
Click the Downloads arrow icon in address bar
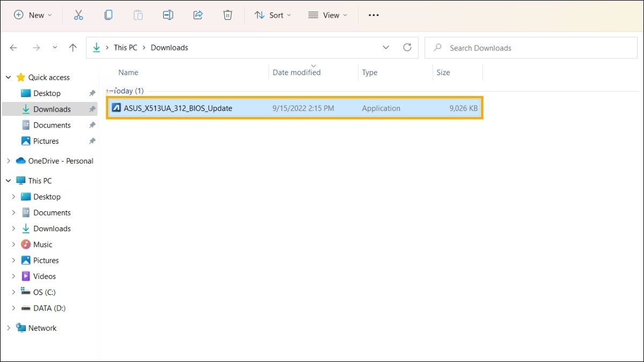pos(97,47)
